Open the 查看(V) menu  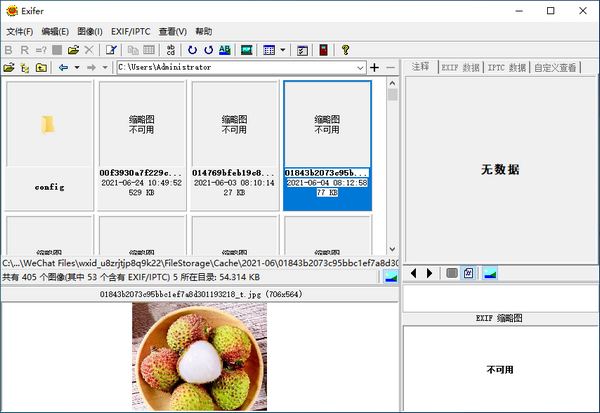click(x=173, y=31)
